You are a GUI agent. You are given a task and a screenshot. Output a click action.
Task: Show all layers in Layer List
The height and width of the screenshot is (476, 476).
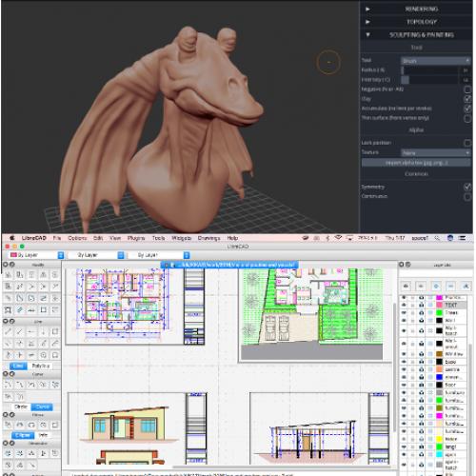point(406,287)
